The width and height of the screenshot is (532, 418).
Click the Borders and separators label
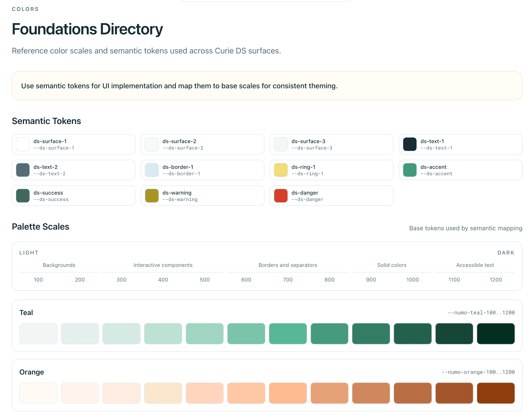288,265
